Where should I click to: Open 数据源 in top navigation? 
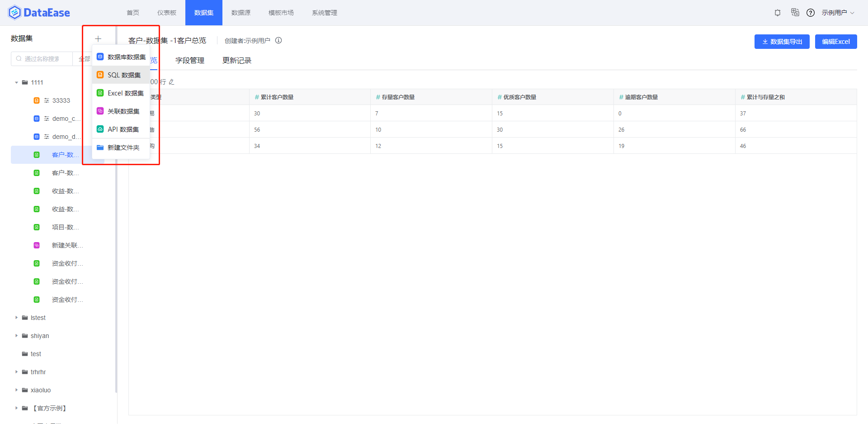click(241, 13)
